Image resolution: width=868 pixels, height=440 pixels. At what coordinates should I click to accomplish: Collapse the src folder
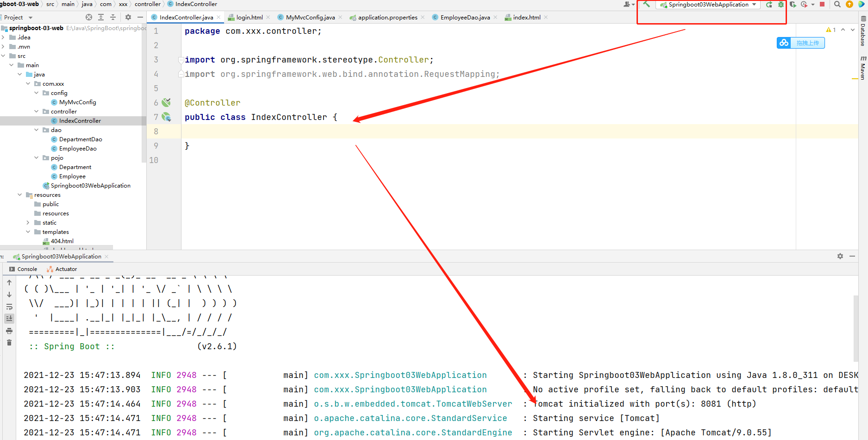pyautogui.click(x=3, y=56)
